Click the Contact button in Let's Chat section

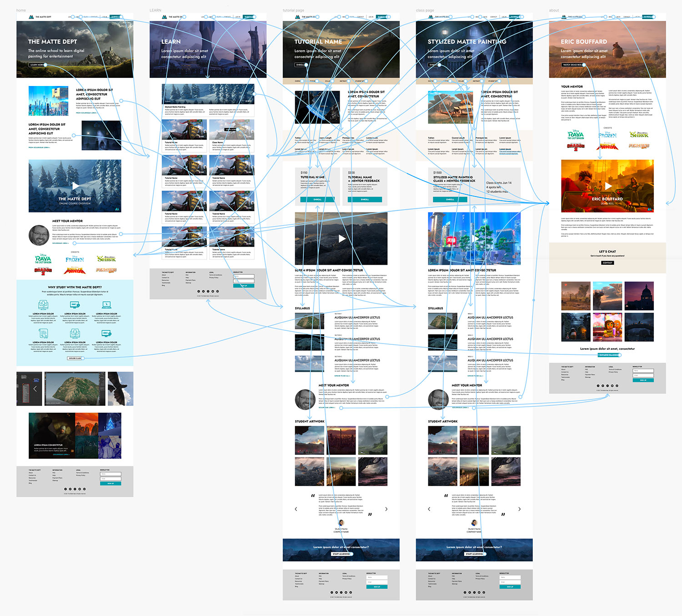(x=607, y=263)
